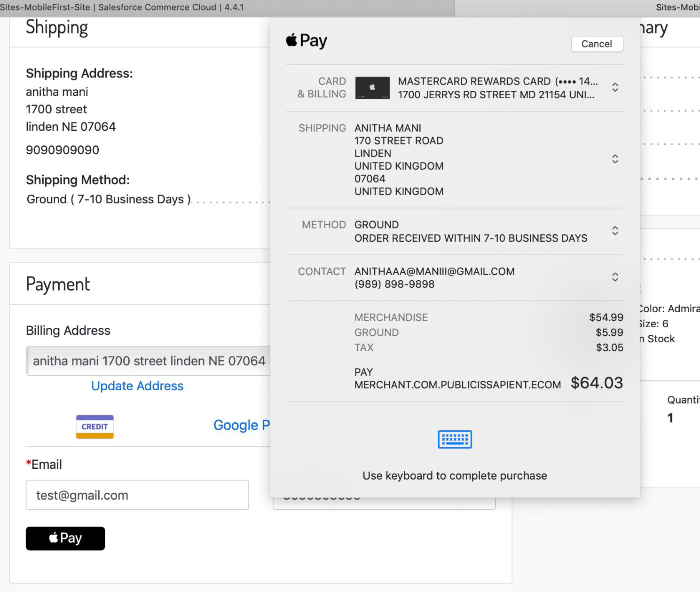The height and width of the screenshot is (592, 700).
Task: Switch to the Google Pay payment option
Action: tap(241, 425)
